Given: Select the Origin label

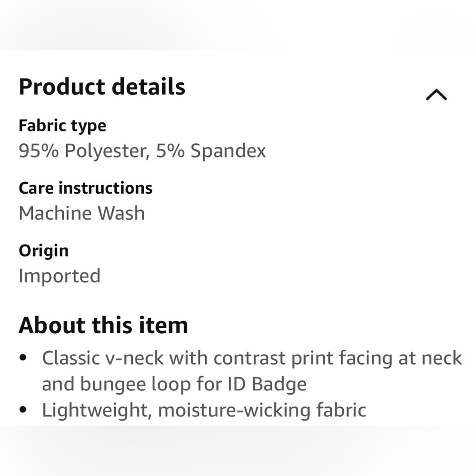Looking at the screenshot, I should pos(43,251).
